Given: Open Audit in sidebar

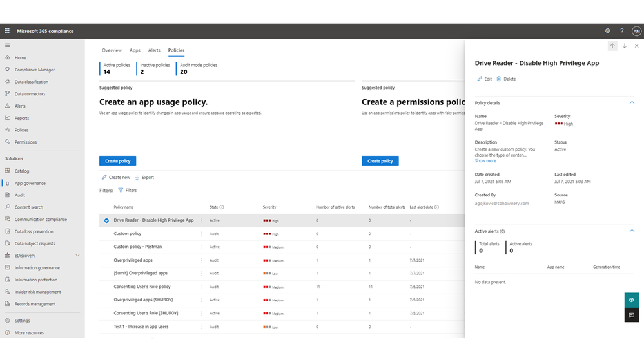Looking at the screenshot, I should pyautogui.click(x=20, y=195).
